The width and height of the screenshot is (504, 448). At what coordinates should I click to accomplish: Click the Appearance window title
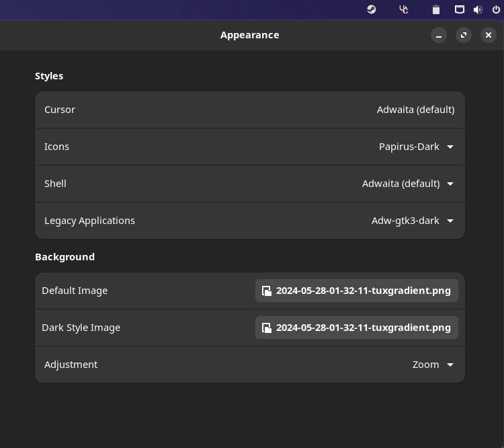click(249, 35)
